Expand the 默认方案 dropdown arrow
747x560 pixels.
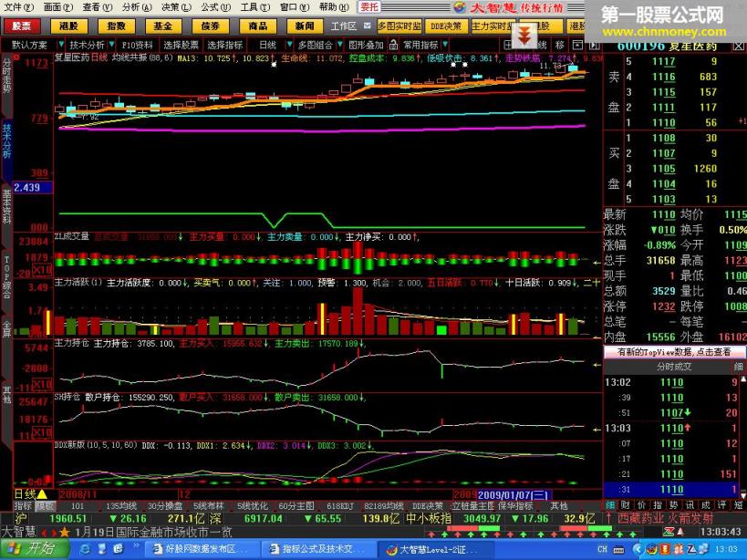(60, 45)
